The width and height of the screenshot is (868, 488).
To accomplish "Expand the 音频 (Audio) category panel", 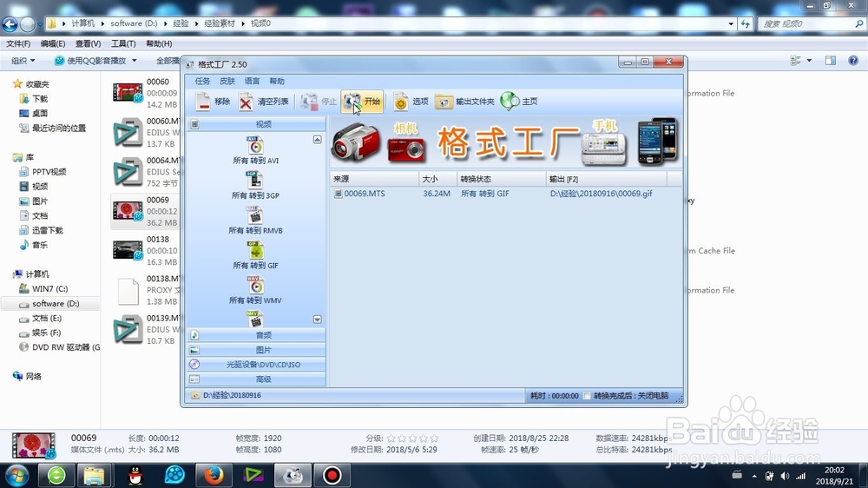I will (256, 335).
